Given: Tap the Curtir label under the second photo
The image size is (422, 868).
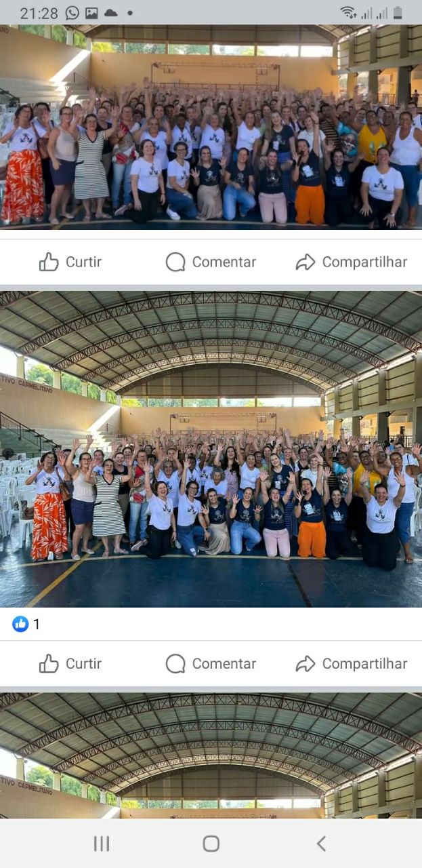Looking at the screenshot, I should coord(83,663).
